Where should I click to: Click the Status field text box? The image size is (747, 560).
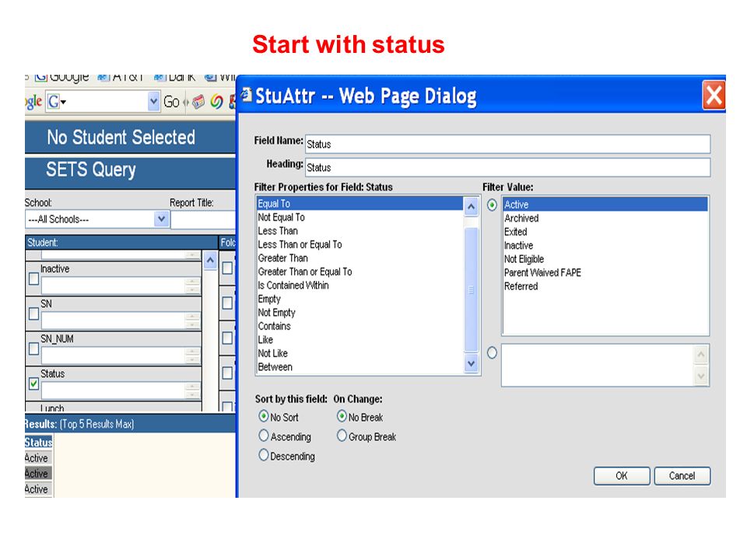[114, 390]
